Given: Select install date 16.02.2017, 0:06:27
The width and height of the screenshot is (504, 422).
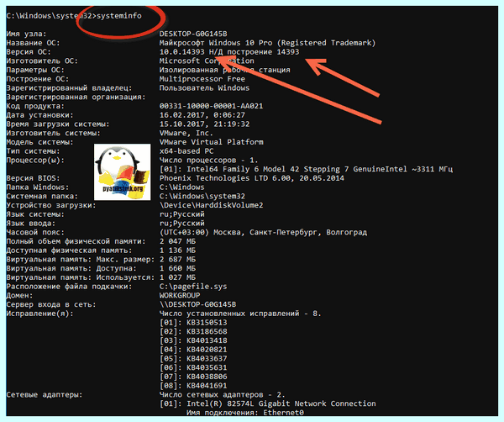Looking at the screenshot, I should pos(202,115).
